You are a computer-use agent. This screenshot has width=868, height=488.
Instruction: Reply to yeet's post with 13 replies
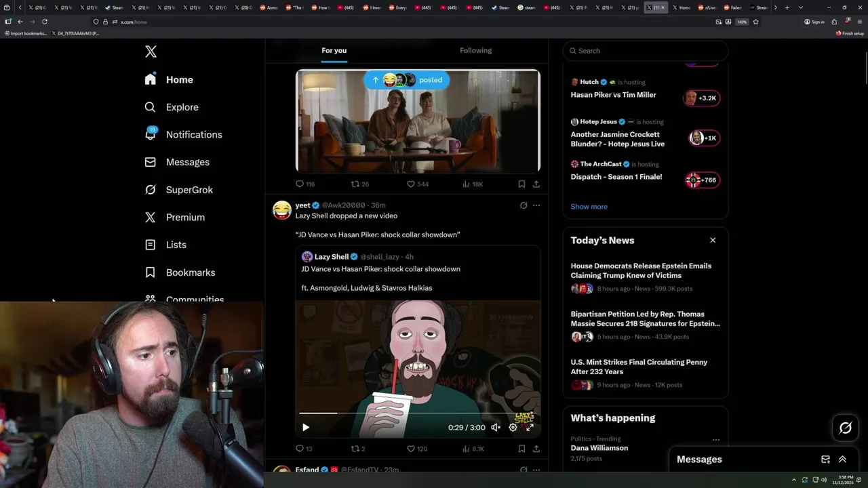pos(304,449)
